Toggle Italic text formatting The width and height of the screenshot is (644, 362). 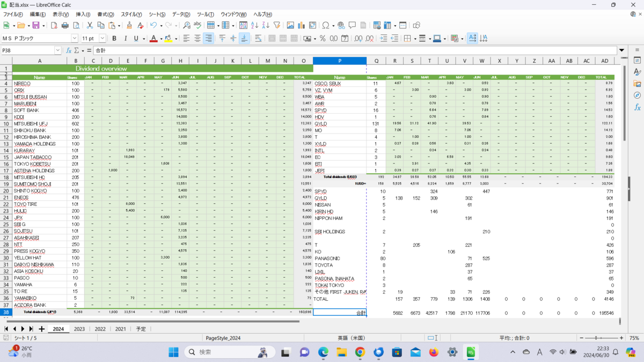point(126,39)
